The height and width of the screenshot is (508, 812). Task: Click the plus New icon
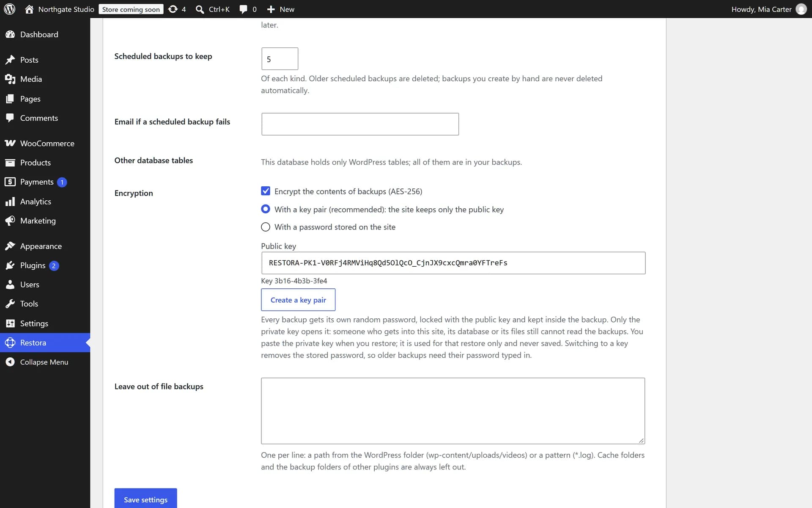point(271,9)
